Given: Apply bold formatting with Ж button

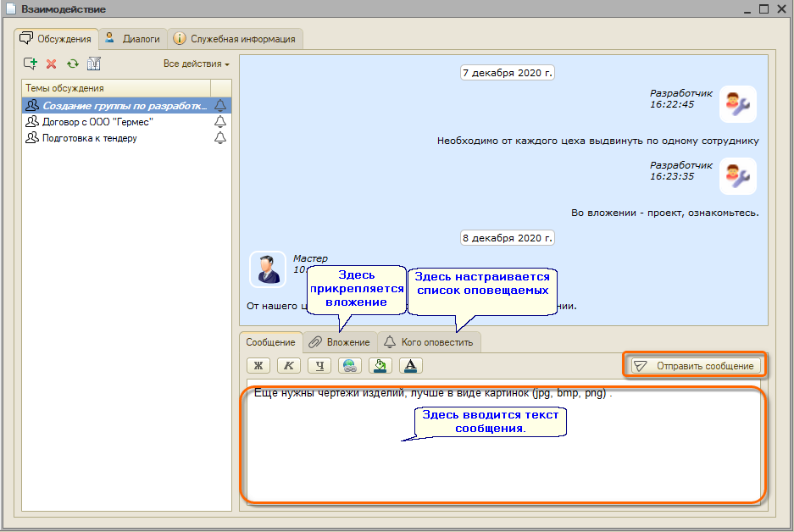Looking at the screenshot, I should [258, 366].
